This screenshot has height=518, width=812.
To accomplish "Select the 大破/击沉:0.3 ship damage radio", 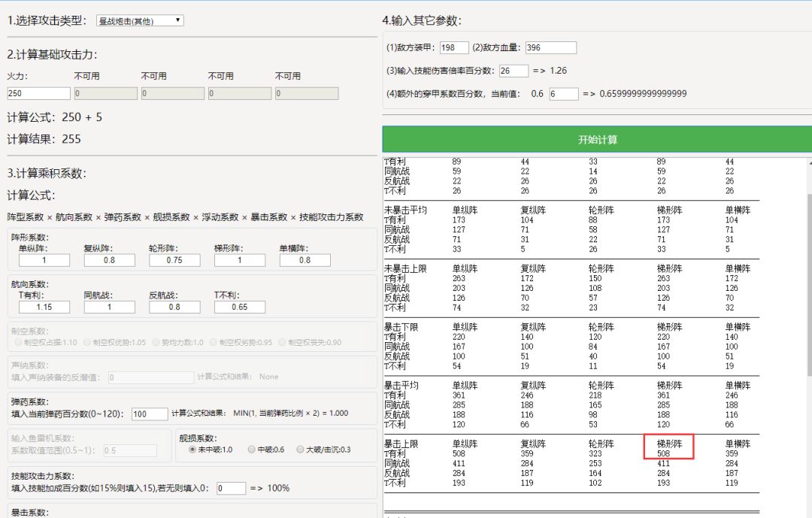I will coord(300,450).
